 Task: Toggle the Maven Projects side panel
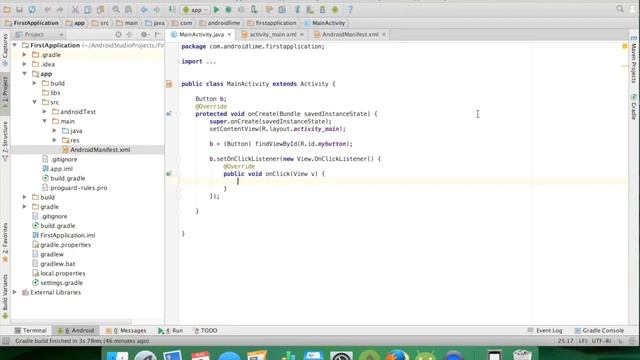634,60
